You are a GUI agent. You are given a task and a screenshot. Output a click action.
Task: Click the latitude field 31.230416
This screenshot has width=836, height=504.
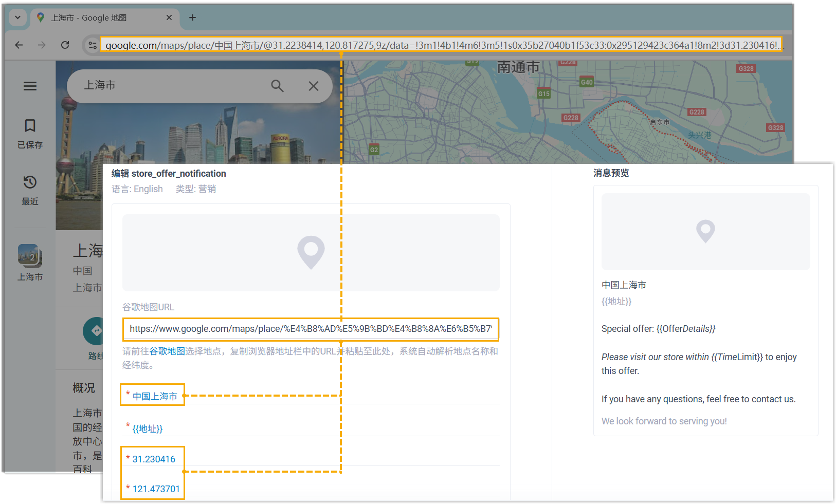point(154,459)
